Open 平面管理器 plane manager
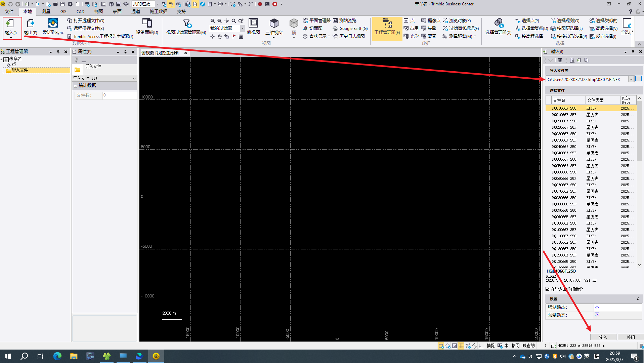This screenshot has height=363, width=644. 317,21
